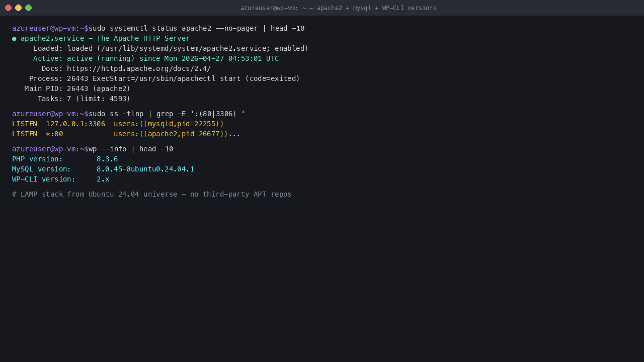The image size is (644, 362).
Task: Click the 'Main PID: 26443 (apache2)' line
Action: pos(77,88)
